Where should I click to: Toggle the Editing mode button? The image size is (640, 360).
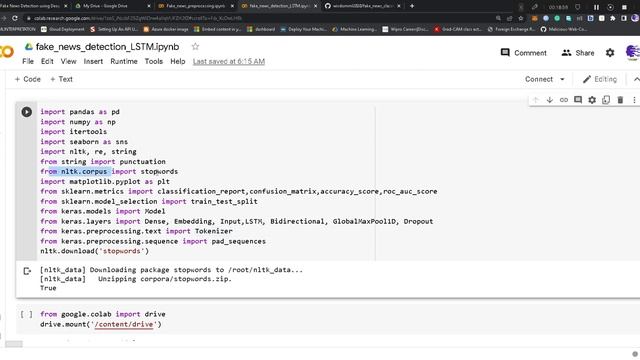tap(599, 79)
